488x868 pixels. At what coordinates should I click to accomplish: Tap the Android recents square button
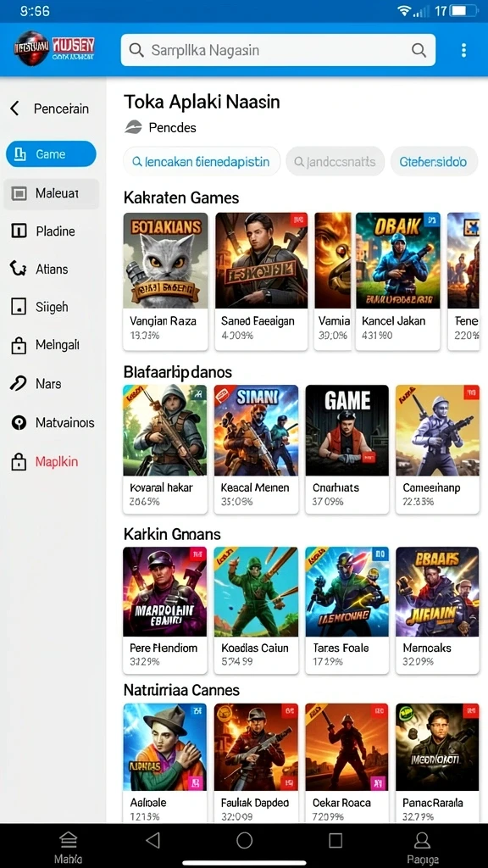(335, 840)
